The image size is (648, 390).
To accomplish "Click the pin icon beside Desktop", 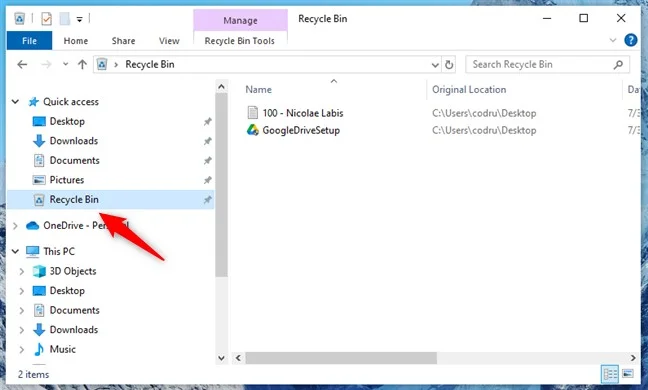I will tap(207, 121).
